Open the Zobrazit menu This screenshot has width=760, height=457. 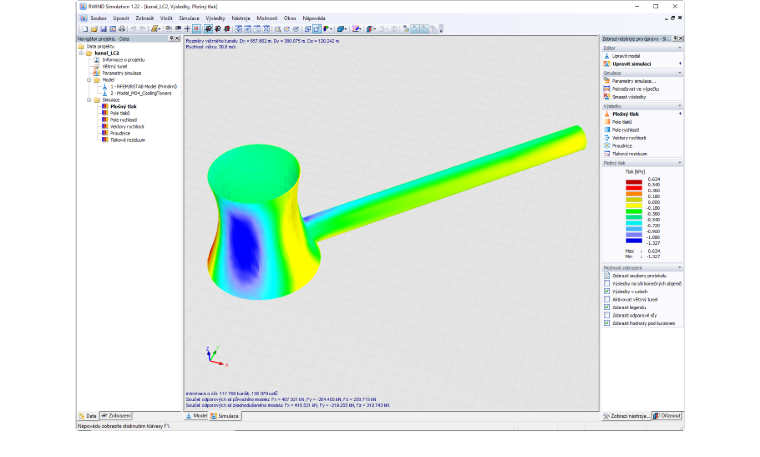point(144,18)
